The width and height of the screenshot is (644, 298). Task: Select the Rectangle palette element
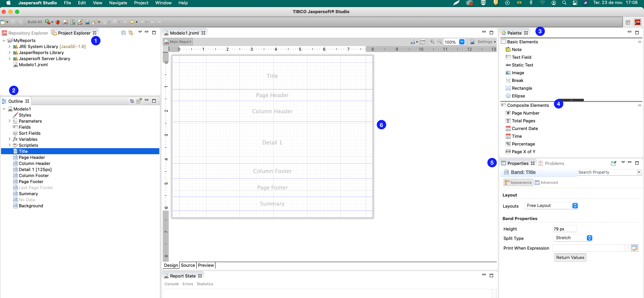coord(519,88)
